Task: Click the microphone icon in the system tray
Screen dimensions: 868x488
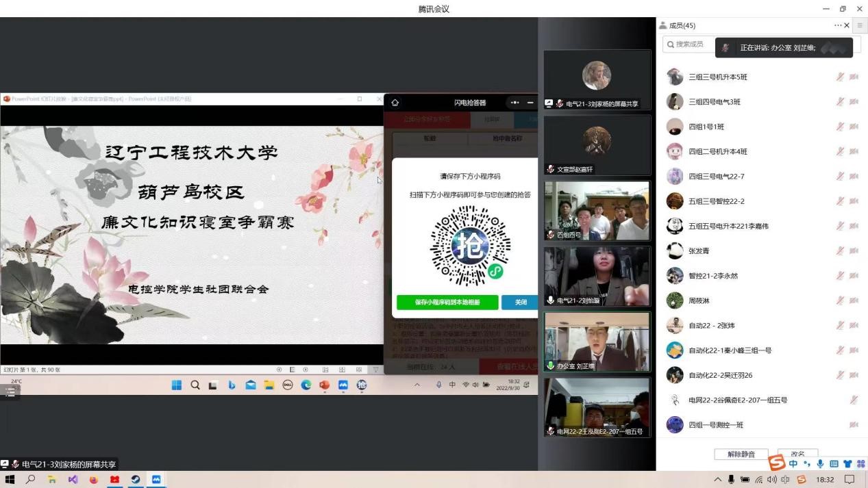Action: 732,480
